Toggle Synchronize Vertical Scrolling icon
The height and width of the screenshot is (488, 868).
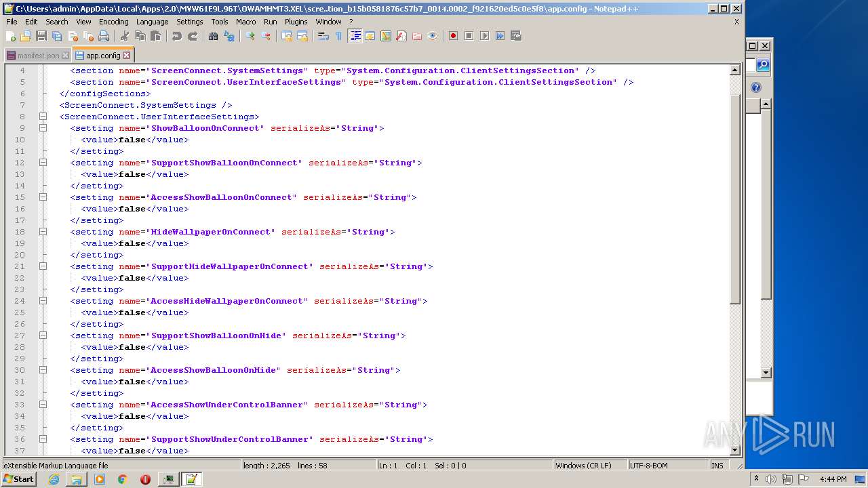[286, 36]
